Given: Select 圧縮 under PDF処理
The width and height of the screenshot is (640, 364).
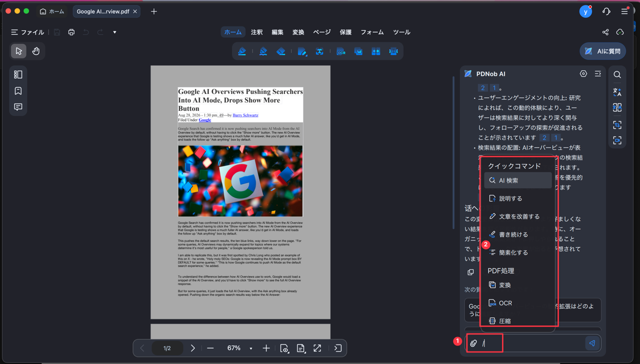Looking at the screenshot, I should (x=518, y=321).
